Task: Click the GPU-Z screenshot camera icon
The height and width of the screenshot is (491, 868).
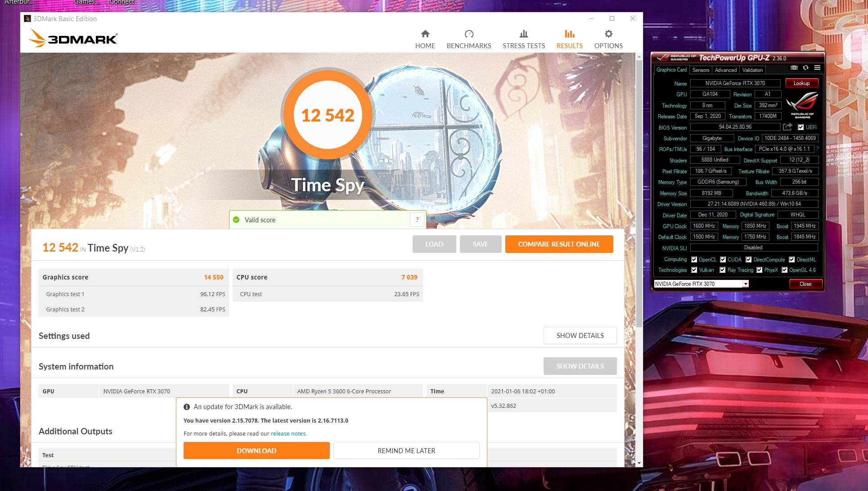Action: (794, 68)
